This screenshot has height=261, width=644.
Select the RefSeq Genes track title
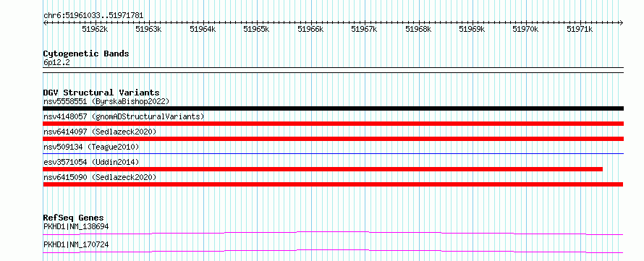click(74, 218)
